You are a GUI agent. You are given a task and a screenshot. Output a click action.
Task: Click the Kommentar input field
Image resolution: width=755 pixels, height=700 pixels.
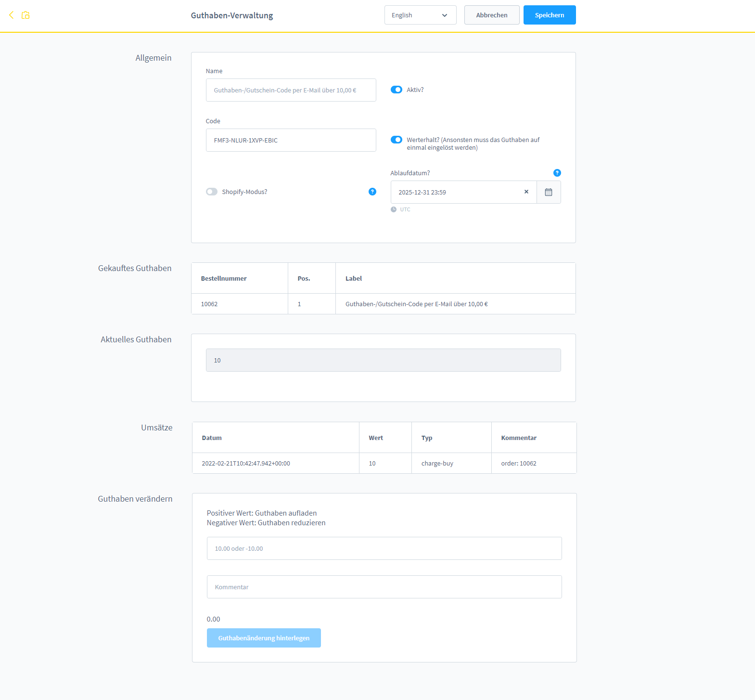pos(384,587)
